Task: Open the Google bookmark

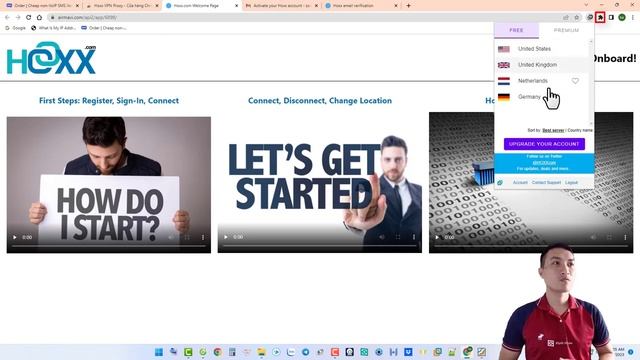Action: point(16,28)
